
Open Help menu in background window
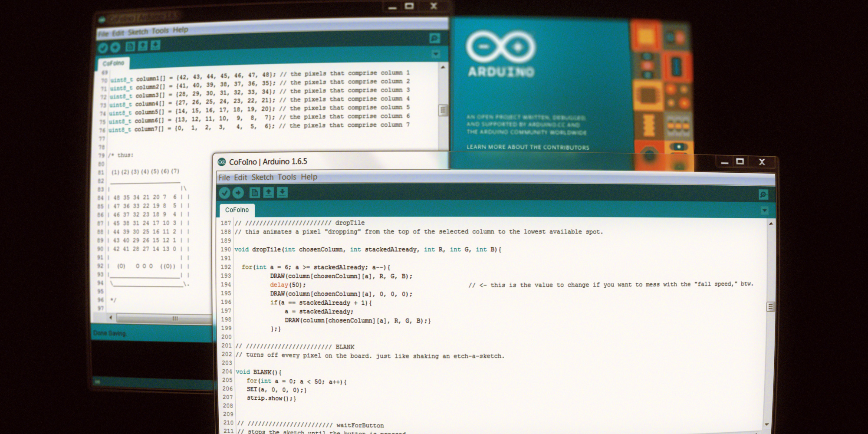coord(181,30)
